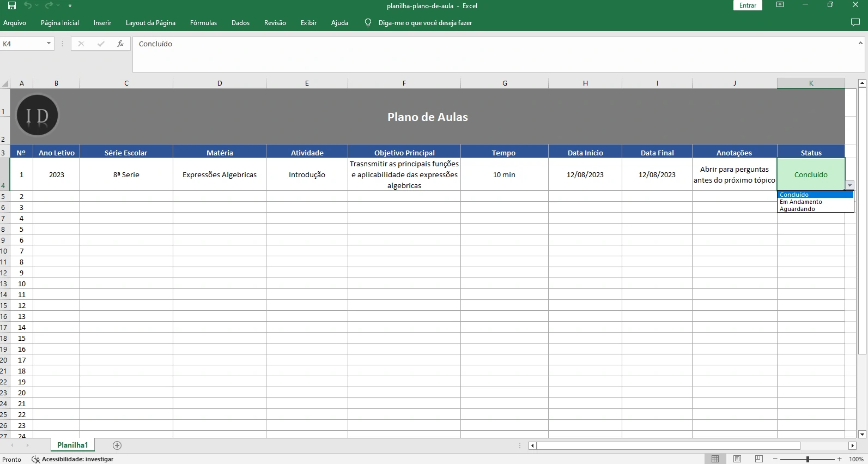Open the Revisão tab
Screen dimensions: 868x464
tap(275, 23)
